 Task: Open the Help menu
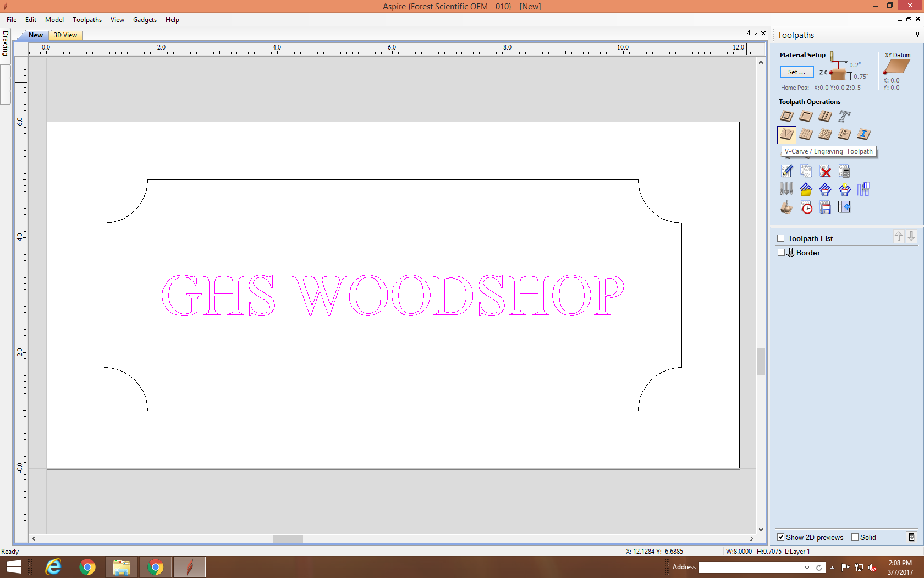[x=172, y=20]
